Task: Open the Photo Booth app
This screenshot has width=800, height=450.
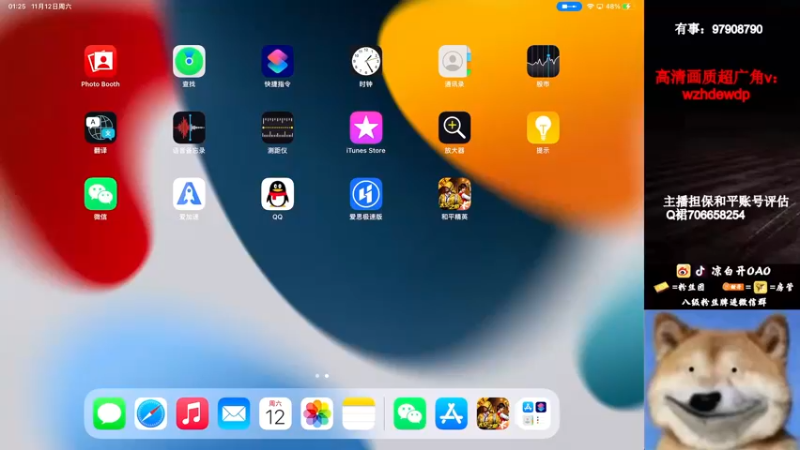Action: (x=101, y=61)
